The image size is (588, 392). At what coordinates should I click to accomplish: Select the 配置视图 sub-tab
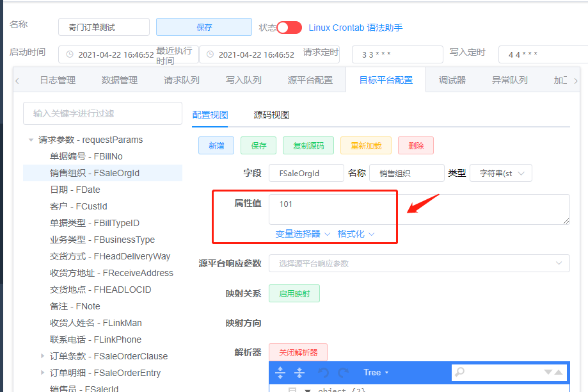[x=210, y=115]
